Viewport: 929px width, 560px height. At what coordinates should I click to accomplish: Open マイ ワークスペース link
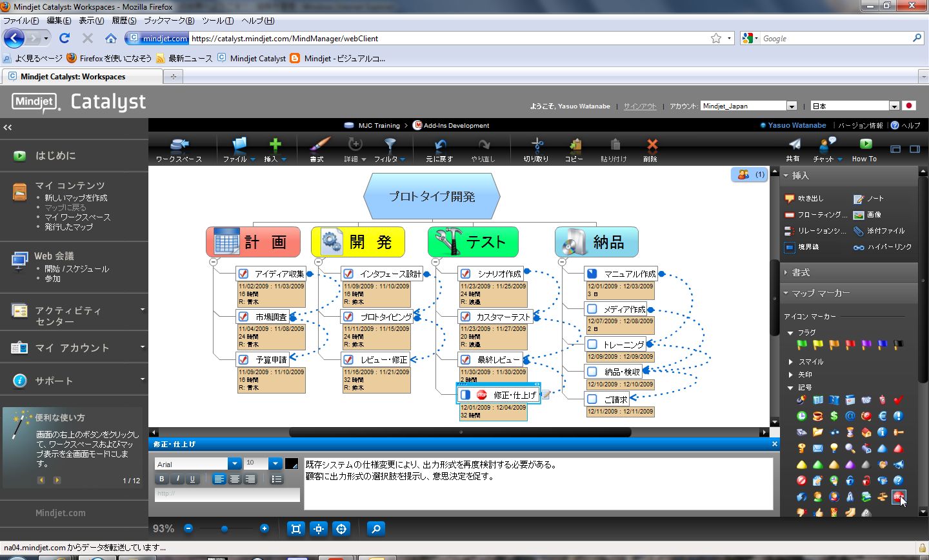point(77,217)
